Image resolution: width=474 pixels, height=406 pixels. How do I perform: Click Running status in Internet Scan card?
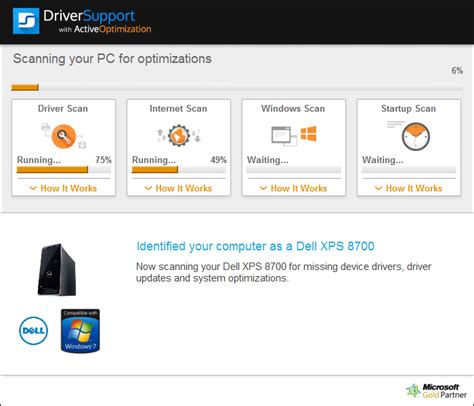coord(154,160)
